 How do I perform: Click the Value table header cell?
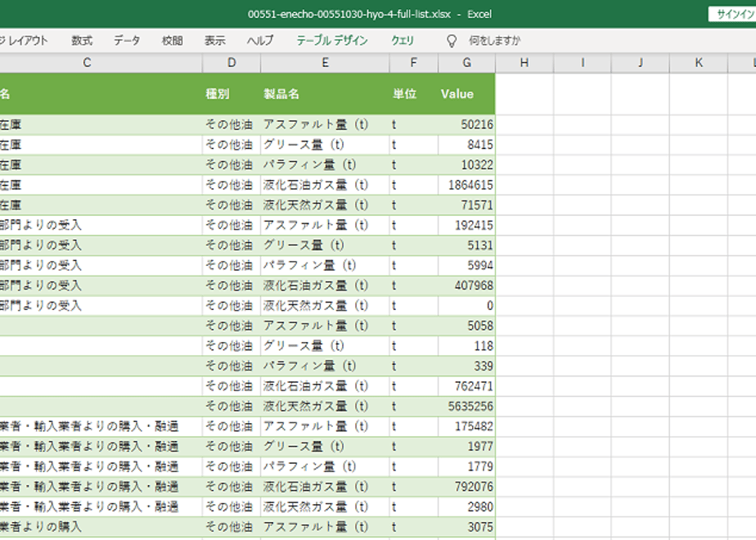[466, 93]
